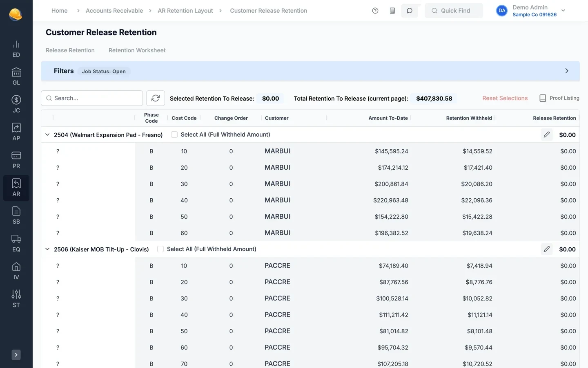Sort by Retention Withheld column header
This screenshot has height=368, width=588.
pos(469,118)
